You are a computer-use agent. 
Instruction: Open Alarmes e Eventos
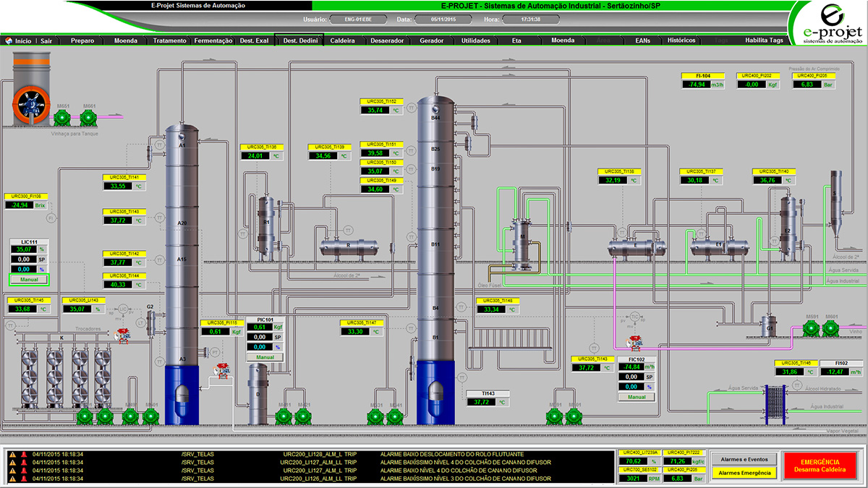pos(743,459)
